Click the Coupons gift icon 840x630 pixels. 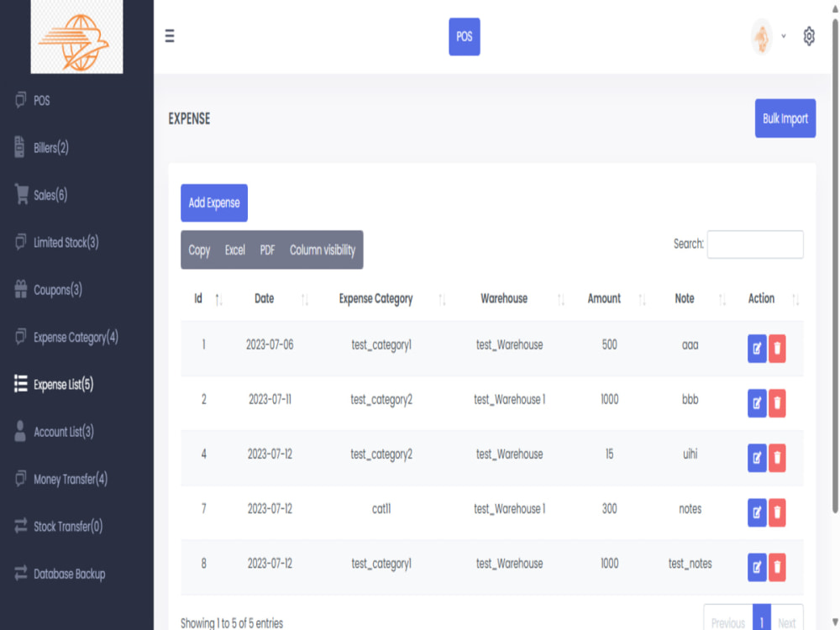pos(20,289)
